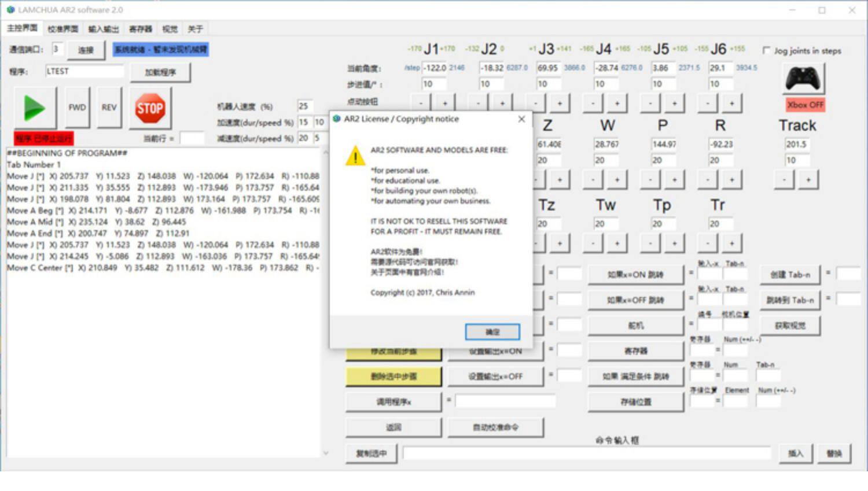Click the Tp minus jog button

point(650,243)
